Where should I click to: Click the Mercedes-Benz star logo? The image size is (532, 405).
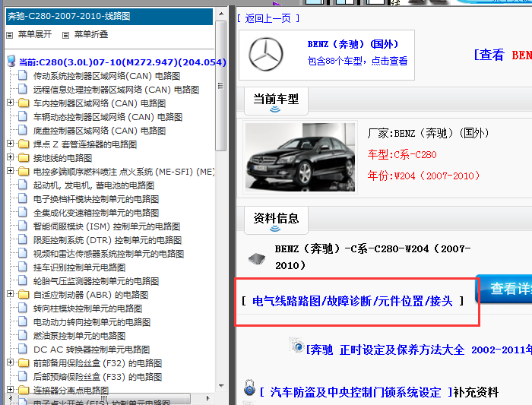coord(266,54)
